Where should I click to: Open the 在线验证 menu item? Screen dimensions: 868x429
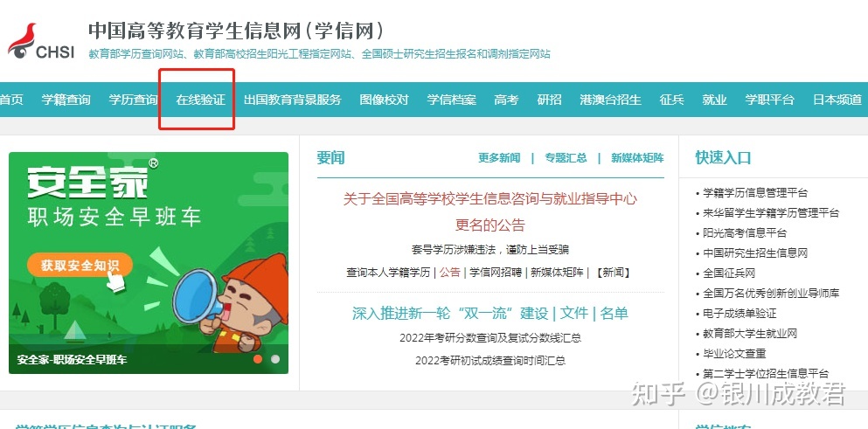point(200,100)
